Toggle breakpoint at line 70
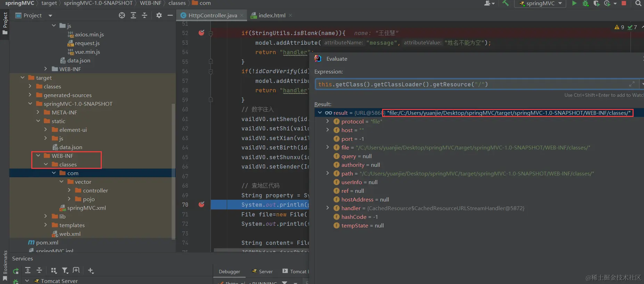644x284 pixels. pos(201,205)
